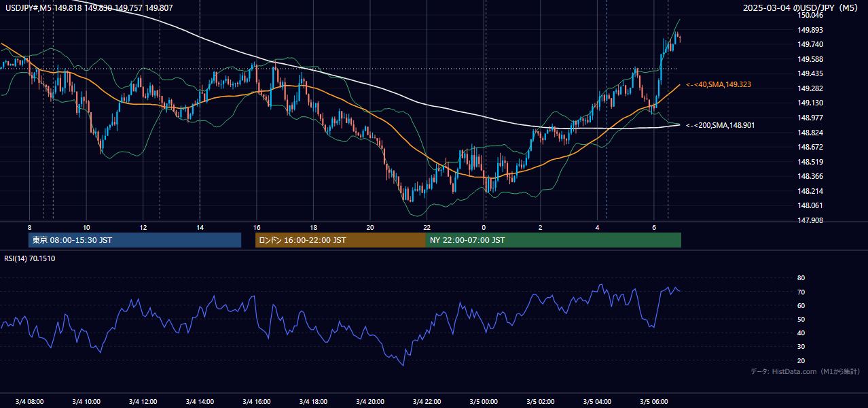The image size is (868, 408).
Task: Click the date label 3/5 06:00
Action: pos(653,401)
